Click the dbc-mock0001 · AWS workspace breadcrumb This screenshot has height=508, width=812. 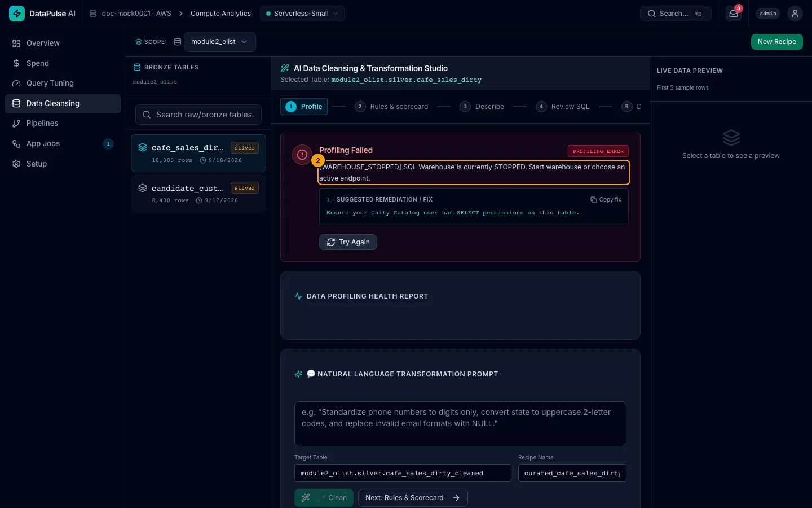[x=130, y=14]
